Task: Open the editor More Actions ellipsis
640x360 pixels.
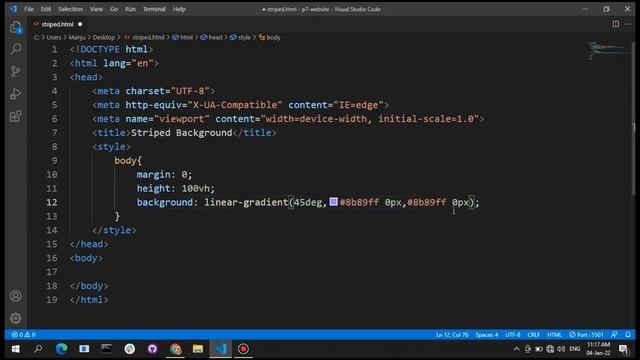Action: coord(627,24)
